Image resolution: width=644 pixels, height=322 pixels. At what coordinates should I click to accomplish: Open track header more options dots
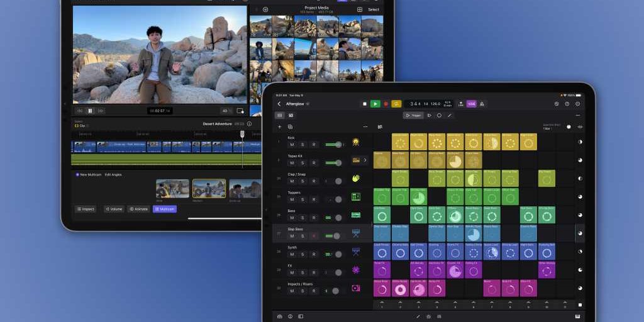click(365, 127)
